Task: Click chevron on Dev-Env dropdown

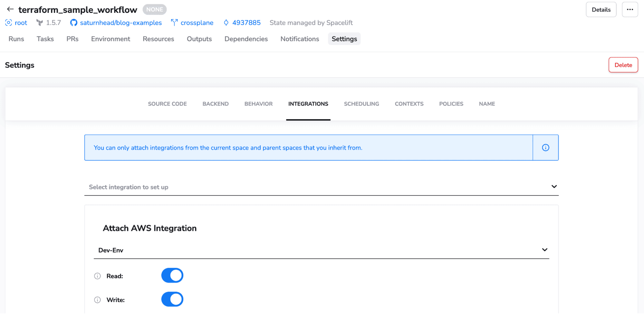Action: click(544, 250)
